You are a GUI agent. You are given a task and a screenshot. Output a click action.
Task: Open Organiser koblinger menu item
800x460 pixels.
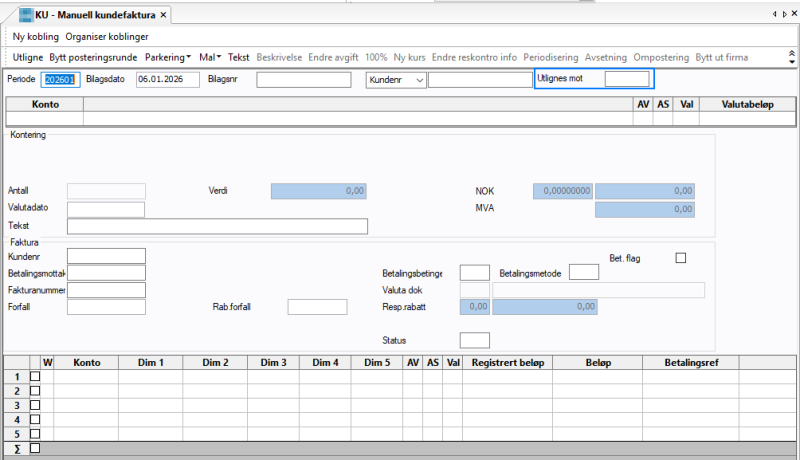[107, 37]
